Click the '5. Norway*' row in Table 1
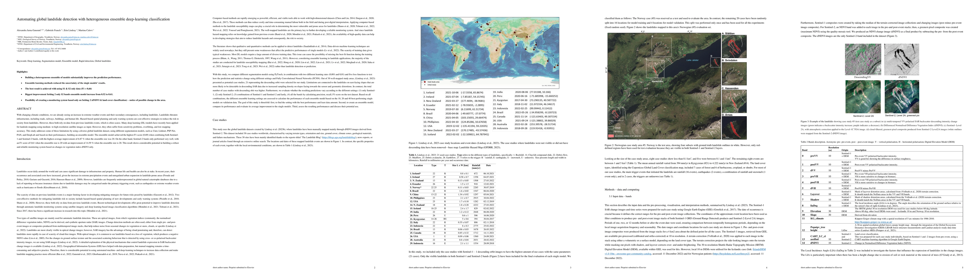 coord(452,188)
